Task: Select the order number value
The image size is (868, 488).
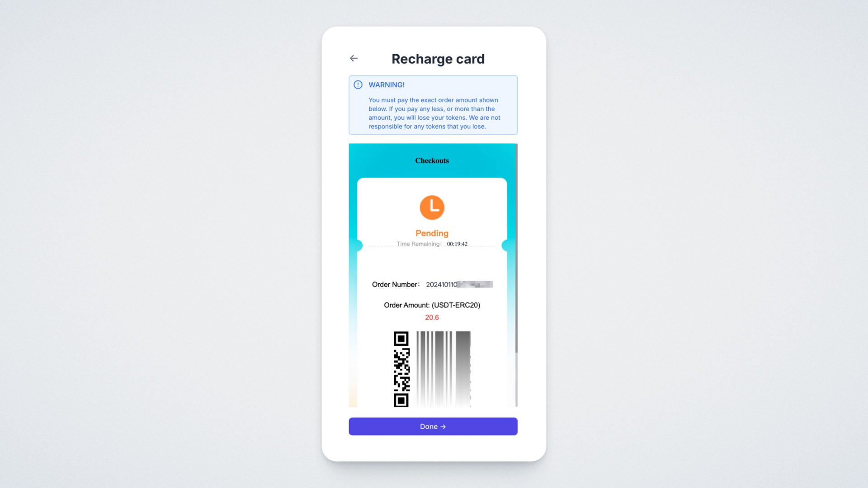Action: pyautogui.click(x=459, y=284)
